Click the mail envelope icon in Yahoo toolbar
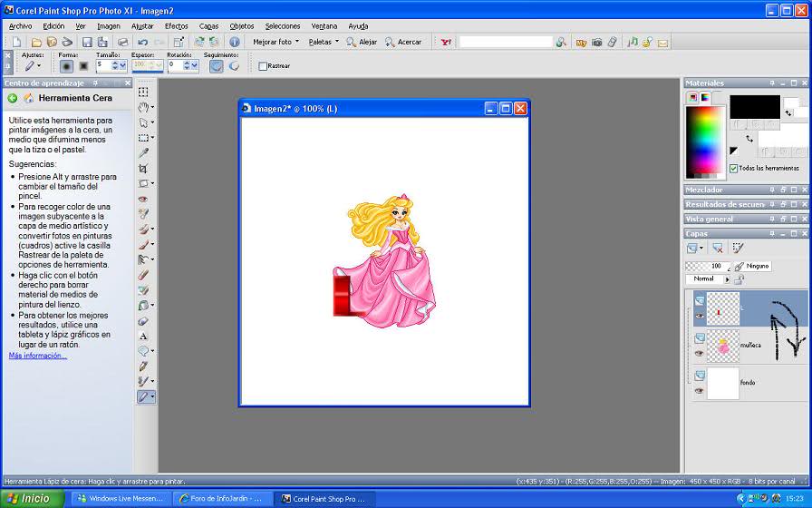 pyautogui.click(x=662, y=43)
